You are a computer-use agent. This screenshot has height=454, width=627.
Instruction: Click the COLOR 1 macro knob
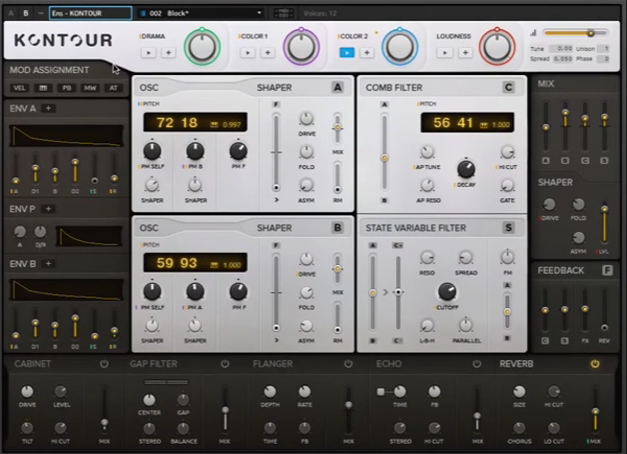(301, 47)
